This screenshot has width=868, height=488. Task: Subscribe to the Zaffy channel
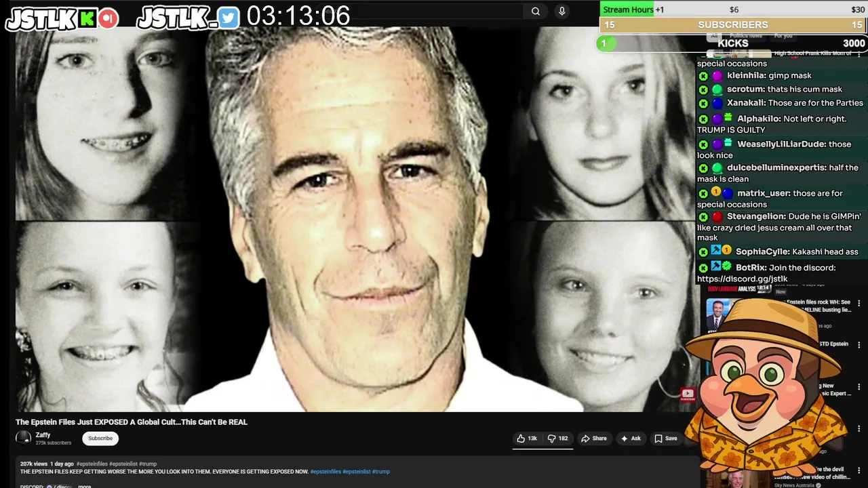(x=100, y=439)
